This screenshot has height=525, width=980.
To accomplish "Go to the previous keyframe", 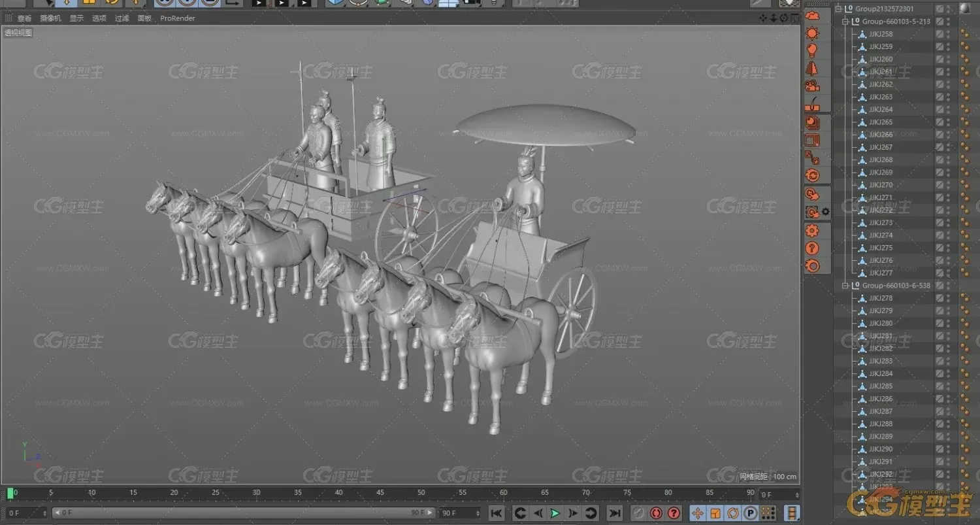I will (x=520, y=513).
